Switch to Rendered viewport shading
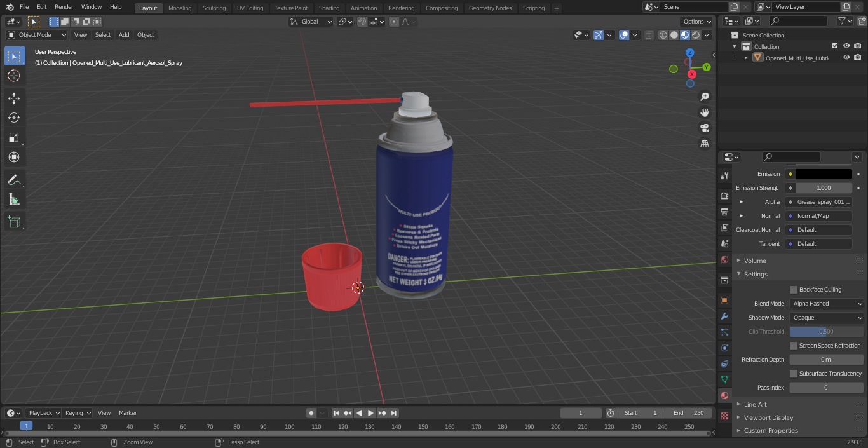 tap(696, 35)
